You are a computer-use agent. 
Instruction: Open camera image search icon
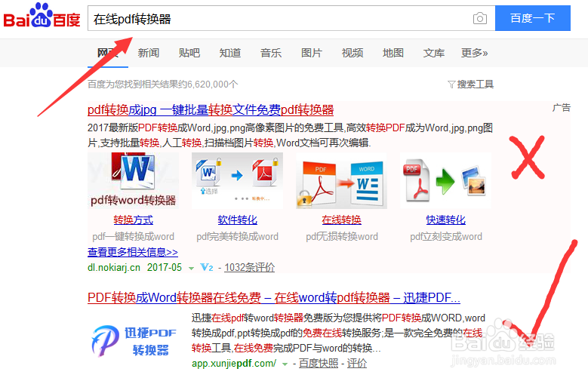coord(479,18)
